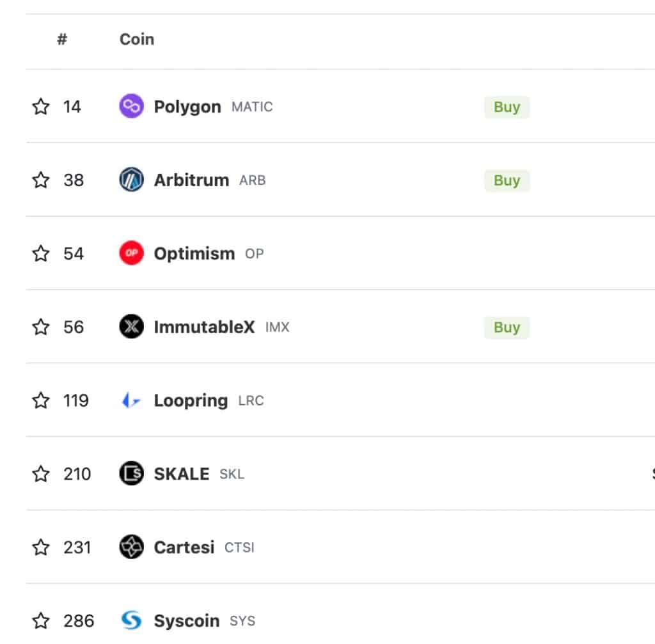Click the SKALE coin logo icon
Image resolution: width=655 pixels, height=644 pixels.
click(x=131, y=474)
